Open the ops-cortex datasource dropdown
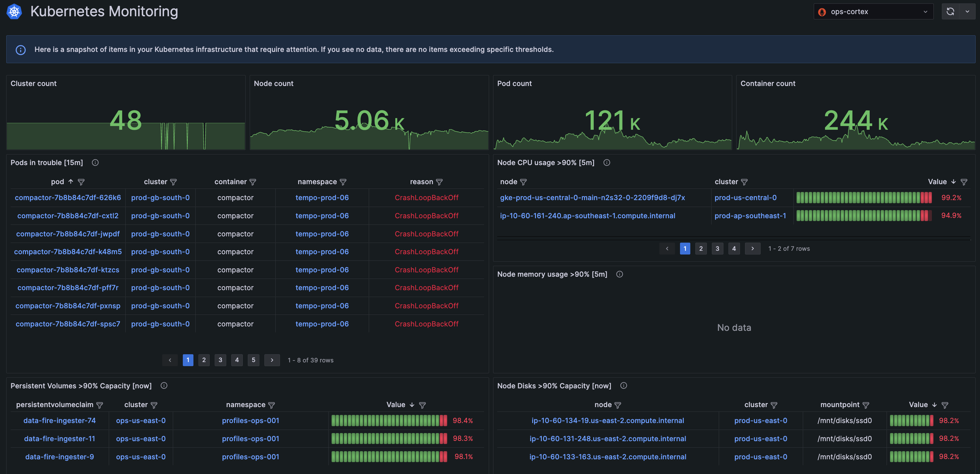Viewport: 980px width, 474px height. point(873,12)
